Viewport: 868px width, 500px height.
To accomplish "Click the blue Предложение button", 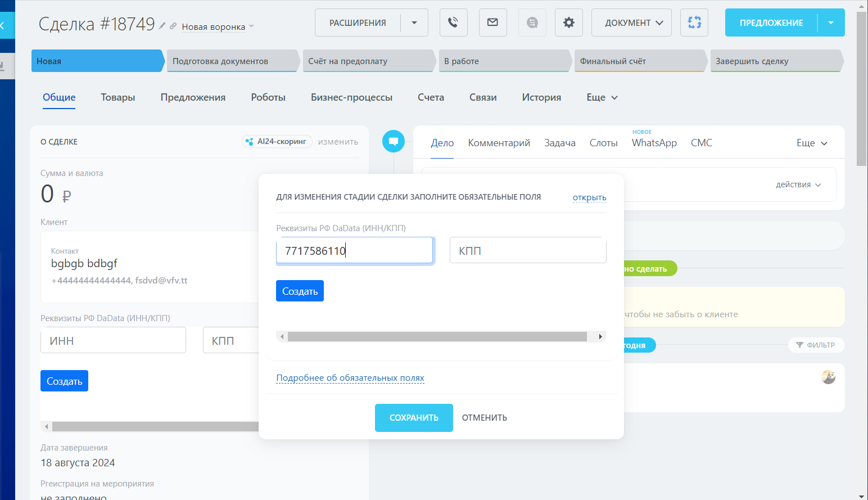I will coord(771,22).
